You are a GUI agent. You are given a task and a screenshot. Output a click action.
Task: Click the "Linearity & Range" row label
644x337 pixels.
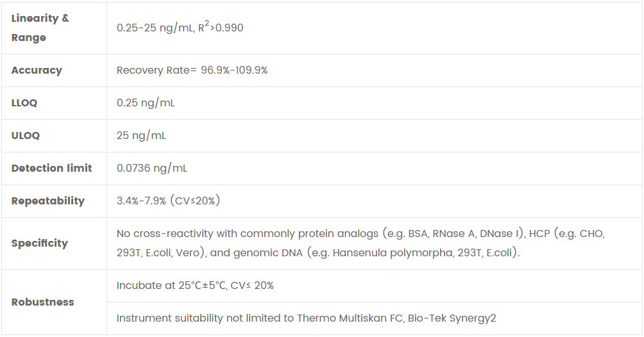tap(40, 28)
